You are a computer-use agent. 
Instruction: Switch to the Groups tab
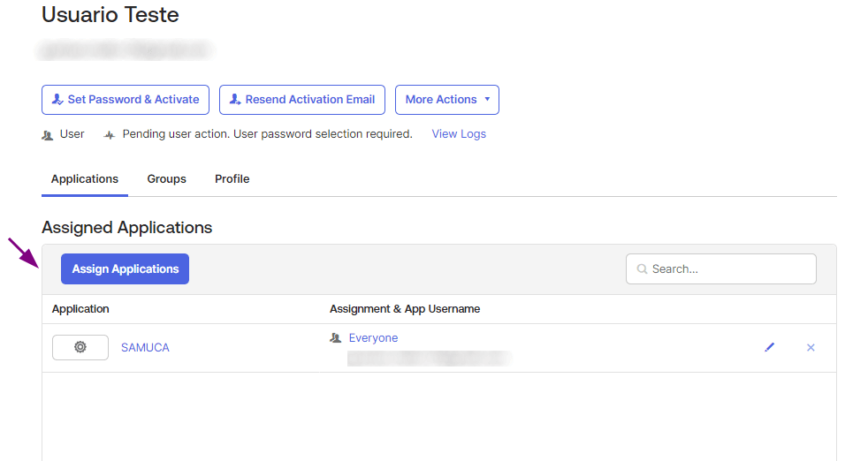point(166,179)
